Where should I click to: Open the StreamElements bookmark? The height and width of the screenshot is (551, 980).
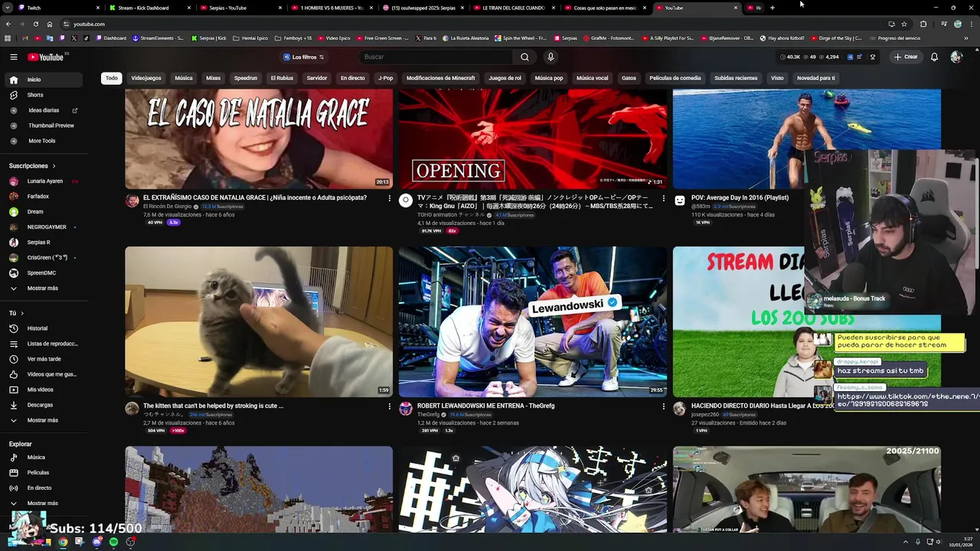(158, 37)
